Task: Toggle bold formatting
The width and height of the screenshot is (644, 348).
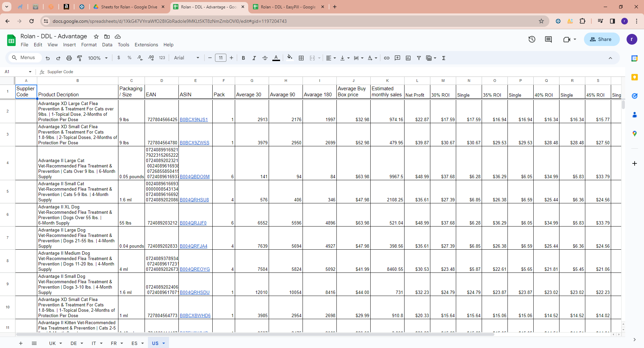Action: tap(244, 58)
